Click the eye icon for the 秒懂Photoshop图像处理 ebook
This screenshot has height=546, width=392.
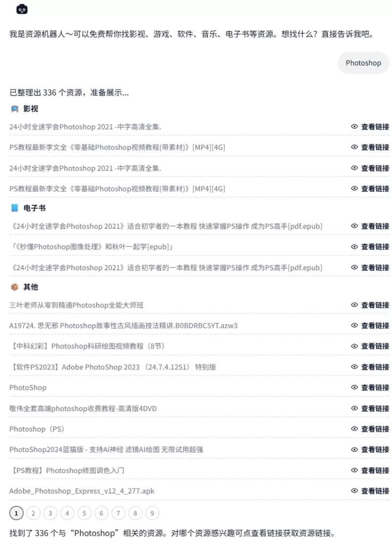tap(354, 247)
